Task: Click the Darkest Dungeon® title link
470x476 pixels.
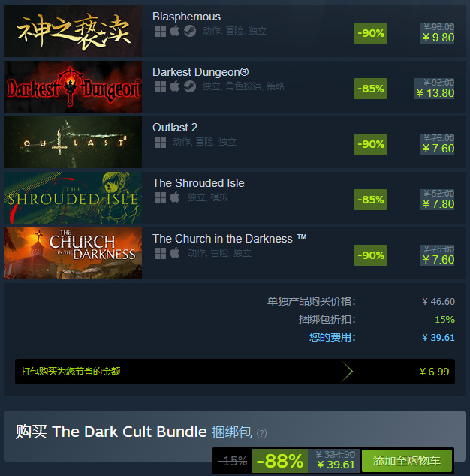Action: point(200,72)
